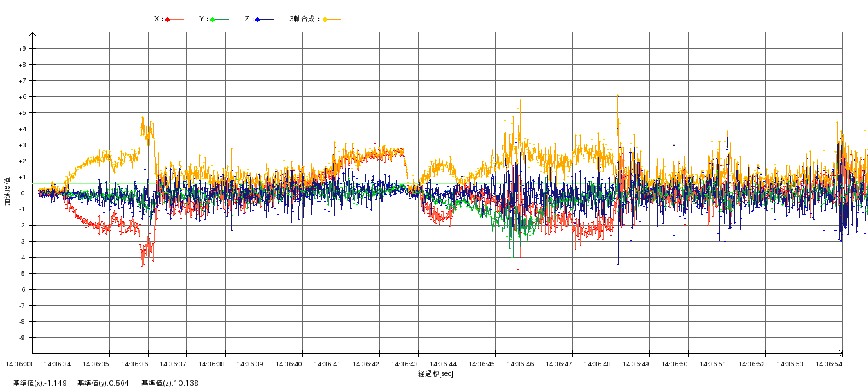Click the green Y series legend marker
Viewport: 868px width, 392px height.
tap(213, 19)
